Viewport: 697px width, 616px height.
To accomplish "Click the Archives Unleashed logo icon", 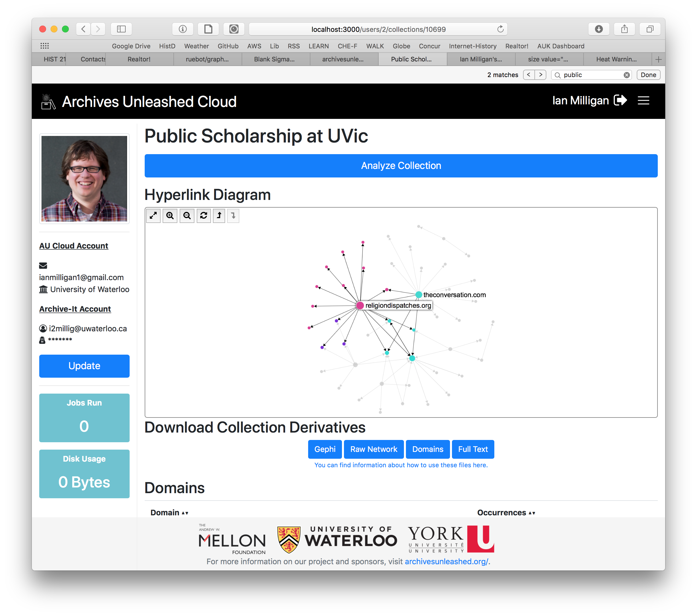I will [48, 102].
